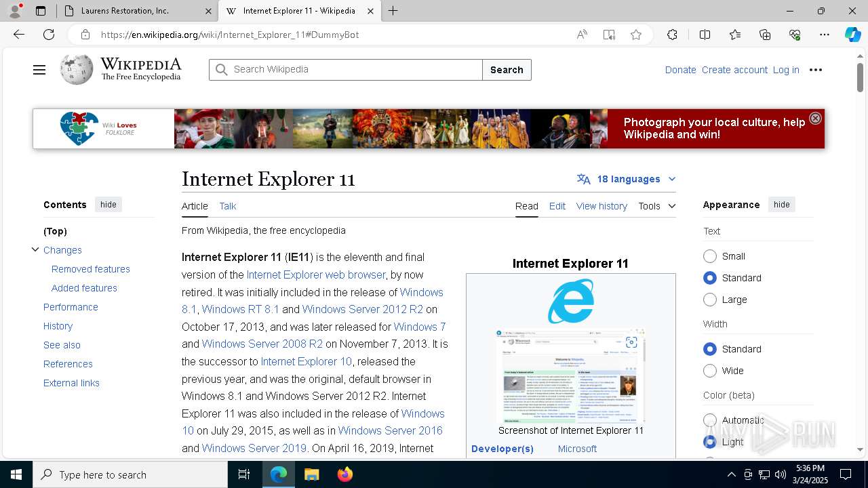
Task: Select Large text size
Action: [x=710, y=300]
